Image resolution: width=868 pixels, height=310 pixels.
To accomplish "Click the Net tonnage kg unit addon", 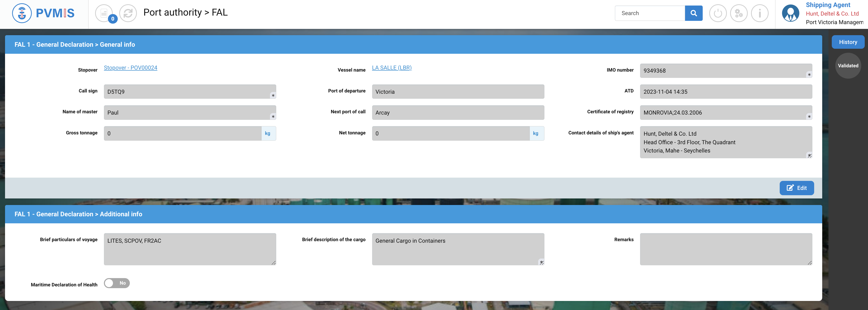I will (536, 133).
